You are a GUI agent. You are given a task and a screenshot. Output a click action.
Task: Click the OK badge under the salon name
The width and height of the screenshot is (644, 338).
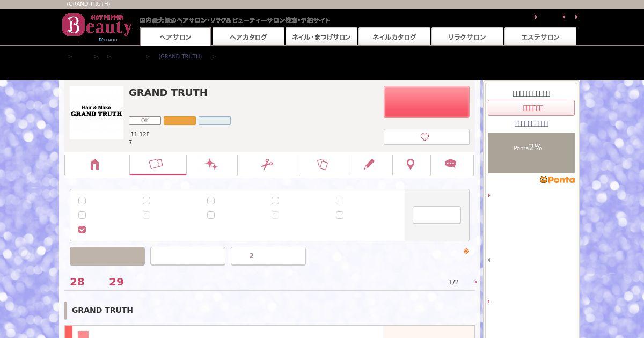tap(145, 121)
